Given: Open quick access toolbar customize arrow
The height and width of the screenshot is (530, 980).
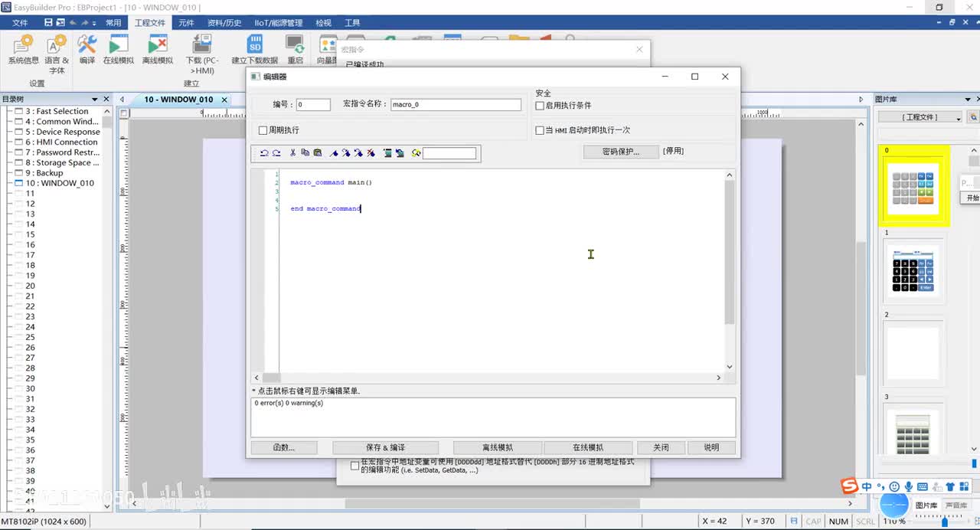Looking at the screenshot, I should tap(96, 23).
